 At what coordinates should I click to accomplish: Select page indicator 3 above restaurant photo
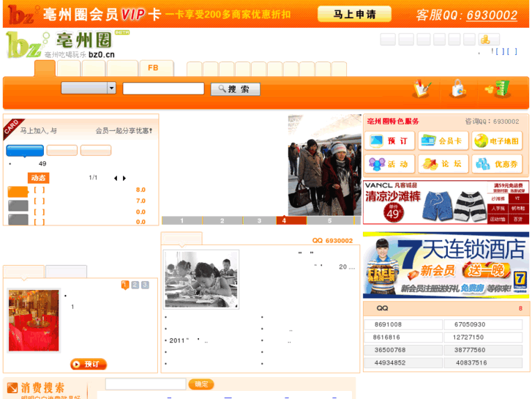tap(145, 285)
